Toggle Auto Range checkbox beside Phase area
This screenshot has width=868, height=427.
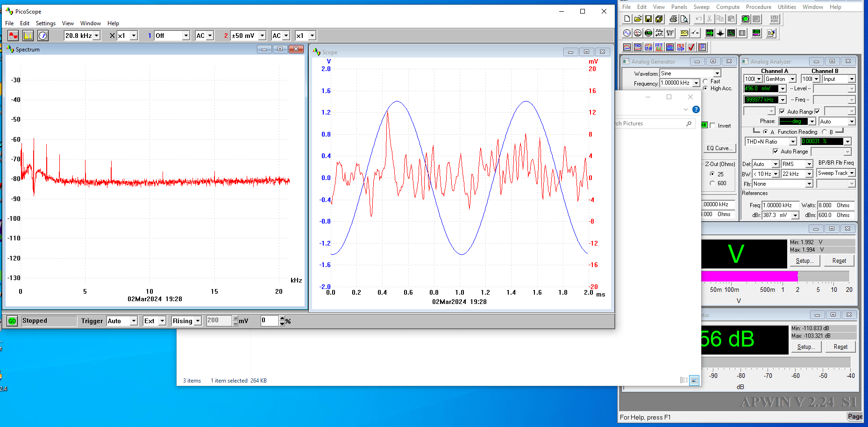pos(782,111)
